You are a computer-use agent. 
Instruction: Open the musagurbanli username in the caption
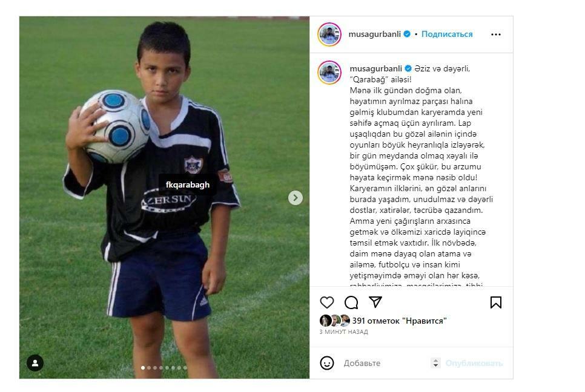tap(375, 68)
